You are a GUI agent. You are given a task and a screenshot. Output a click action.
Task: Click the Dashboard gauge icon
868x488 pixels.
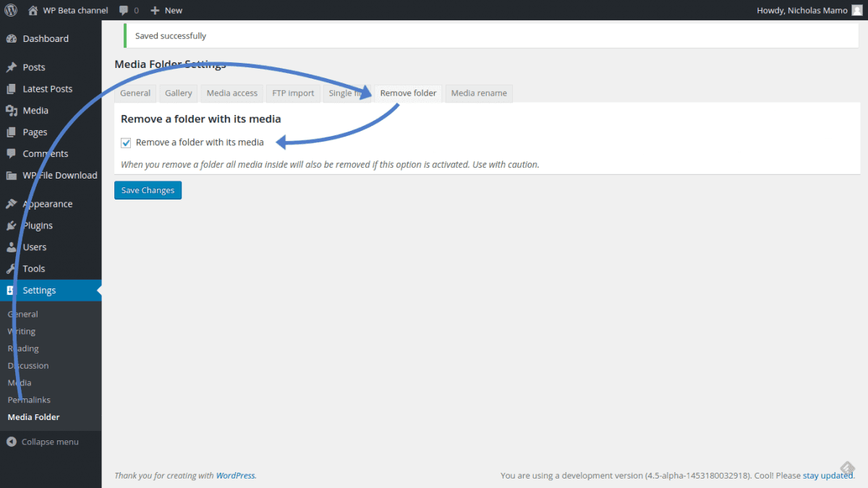pyautogui.click(x=12, y=38)
